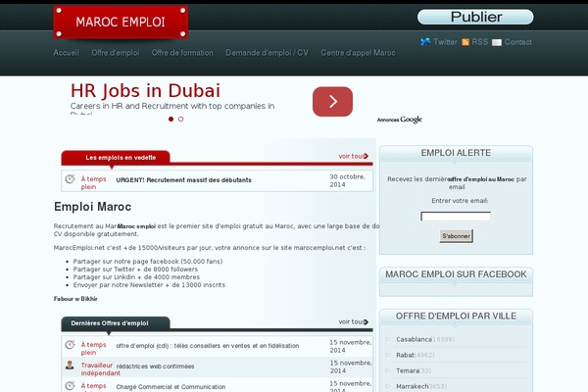Click clock icon beside télés conseillers offer
This screenshot has width=588, height=392.
pos(70,344)
